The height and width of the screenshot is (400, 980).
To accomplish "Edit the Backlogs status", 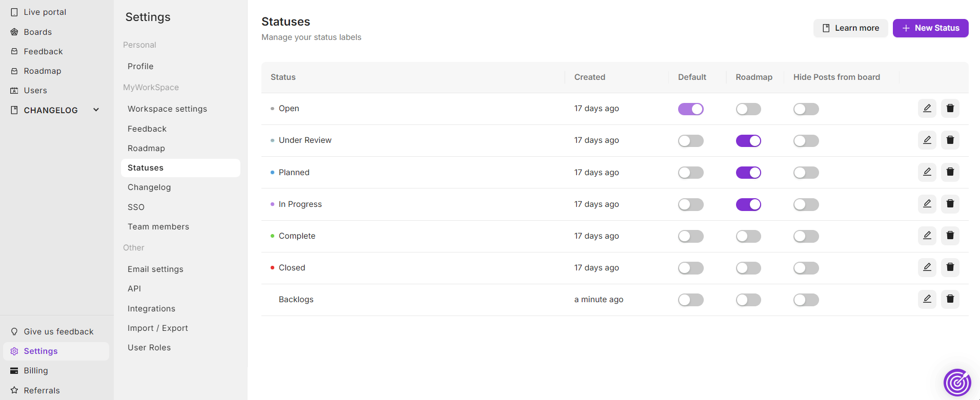I will [927, 299].
